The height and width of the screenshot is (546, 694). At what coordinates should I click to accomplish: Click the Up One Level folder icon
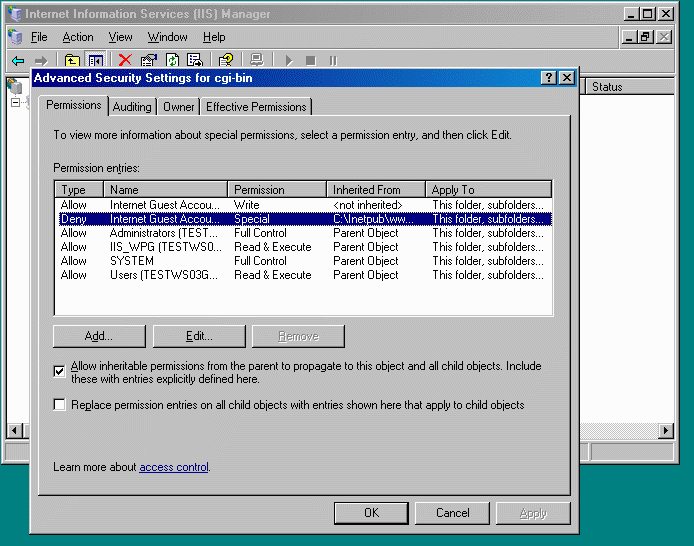72,60
